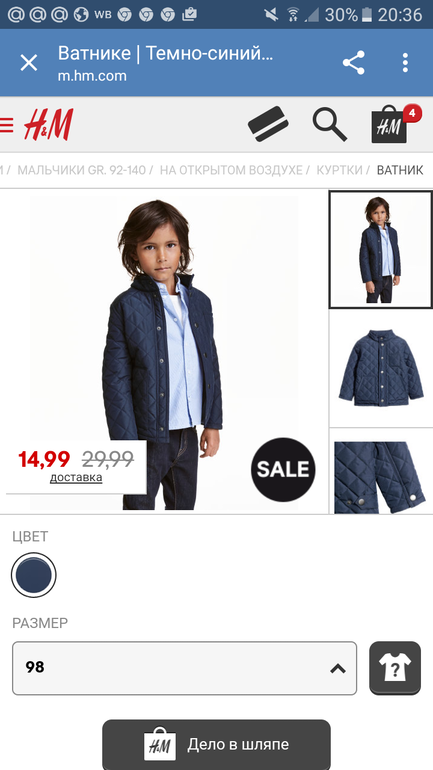The image size is (433, 770).
Task: Open the gift card icon
Action: tap(268, 124)
